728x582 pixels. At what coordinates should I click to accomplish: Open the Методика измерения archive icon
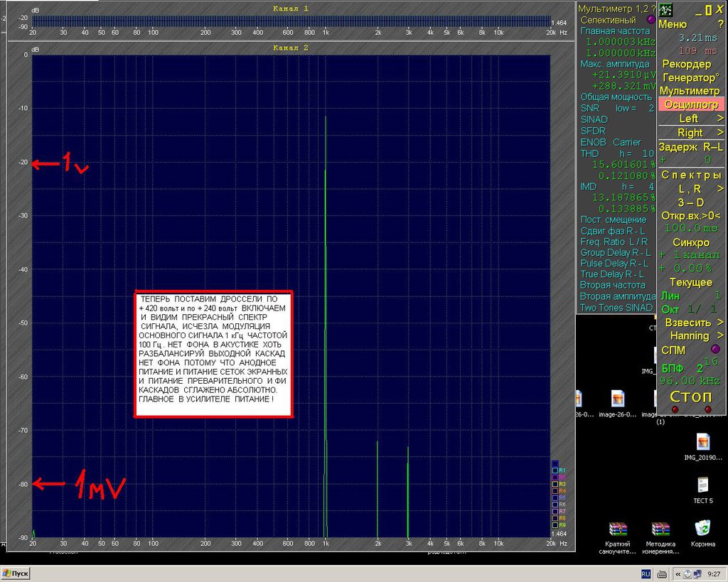(660, 537)
